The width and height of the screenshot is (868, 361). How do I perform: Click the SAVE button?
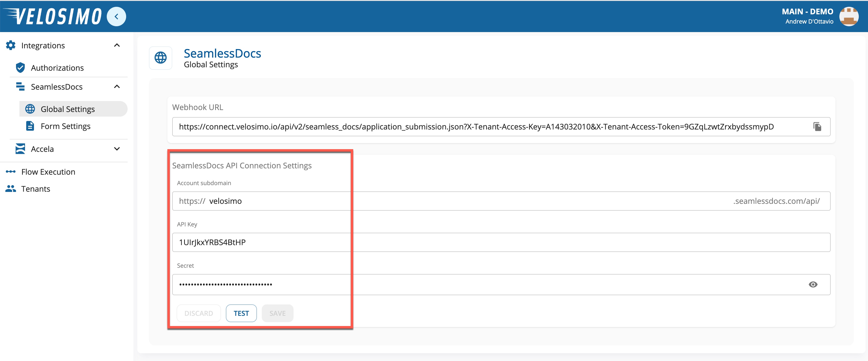[277, 313]
